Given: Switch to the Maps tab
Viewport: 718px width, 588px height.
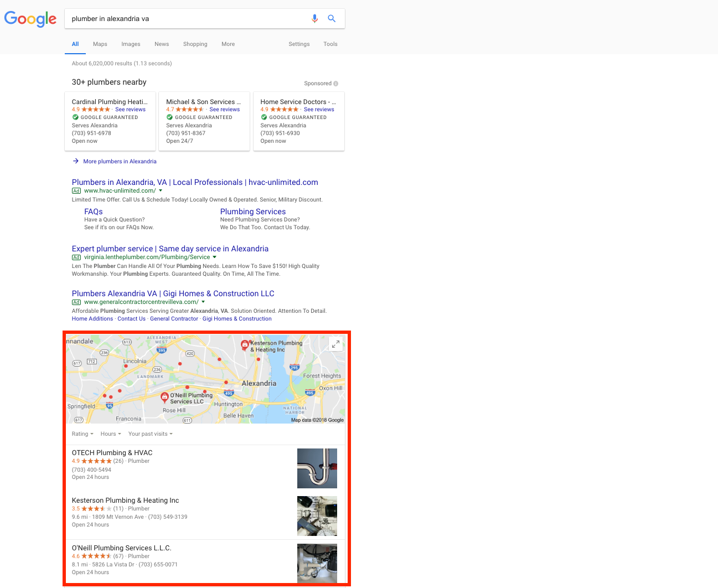Looking at the screenshot, I should 100,44.
